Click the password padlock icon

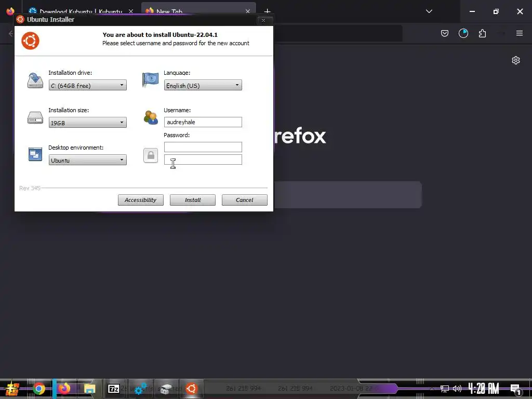point(151,155)
